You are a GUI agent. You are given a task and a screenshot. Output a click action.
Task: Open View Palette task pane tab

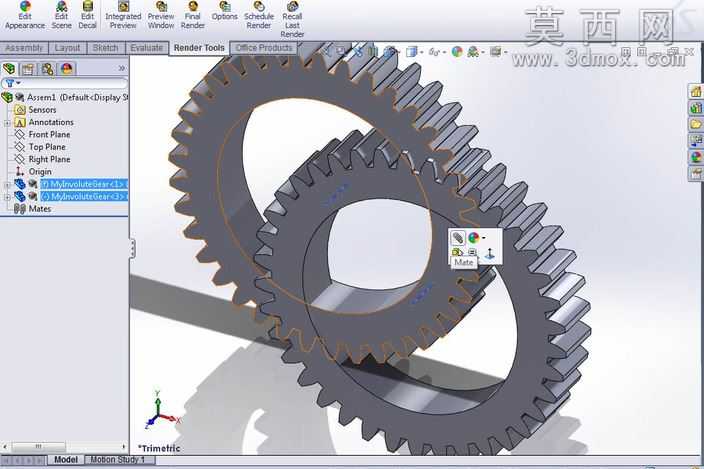pyautogui.click(x=696, y=141)
